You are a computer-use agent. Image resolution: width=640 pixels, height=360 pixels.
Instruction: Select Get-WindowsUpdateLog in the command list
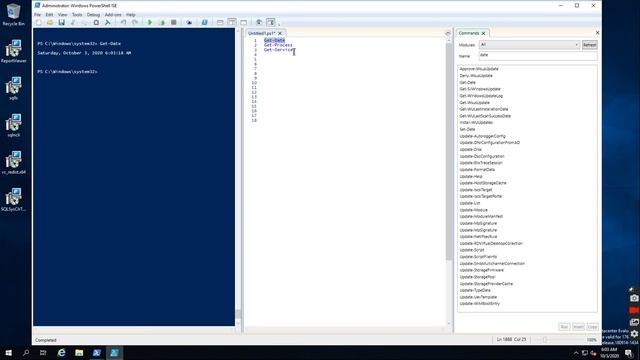tap(481, 96)
